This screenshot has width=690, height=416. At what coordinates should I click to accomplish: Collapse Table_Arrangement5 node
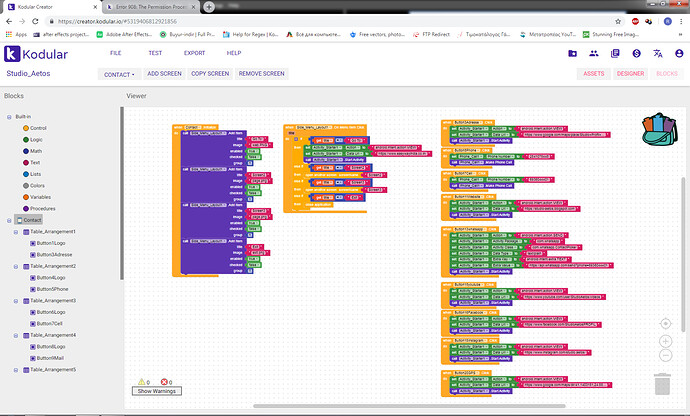[16, 370]
